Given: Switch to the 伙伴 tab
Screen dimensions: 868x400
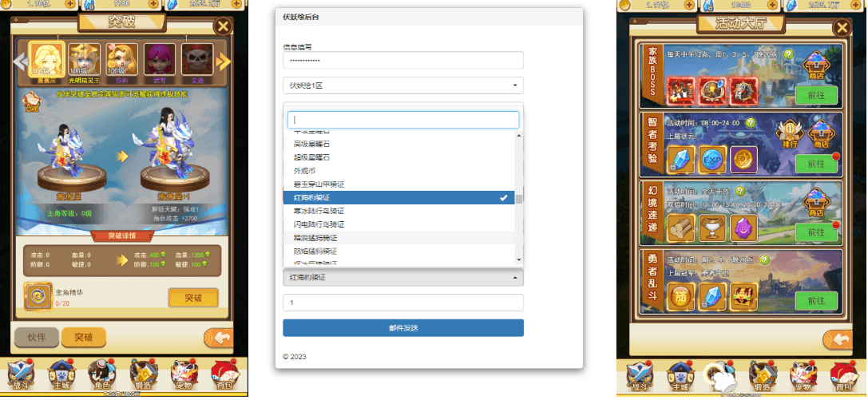Looking at the screenshot, I should [37, 337].
